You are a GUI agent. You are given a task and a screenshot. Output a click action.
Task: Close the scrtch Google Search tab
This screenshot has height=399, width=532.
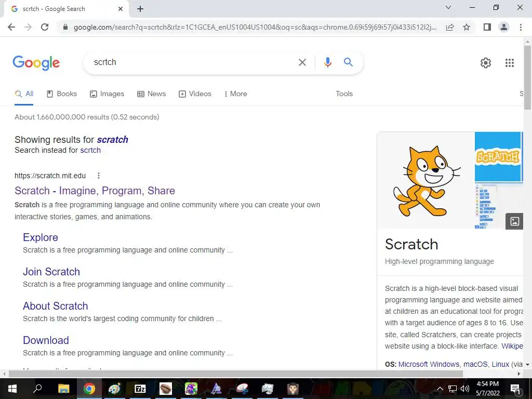(120, 9)
